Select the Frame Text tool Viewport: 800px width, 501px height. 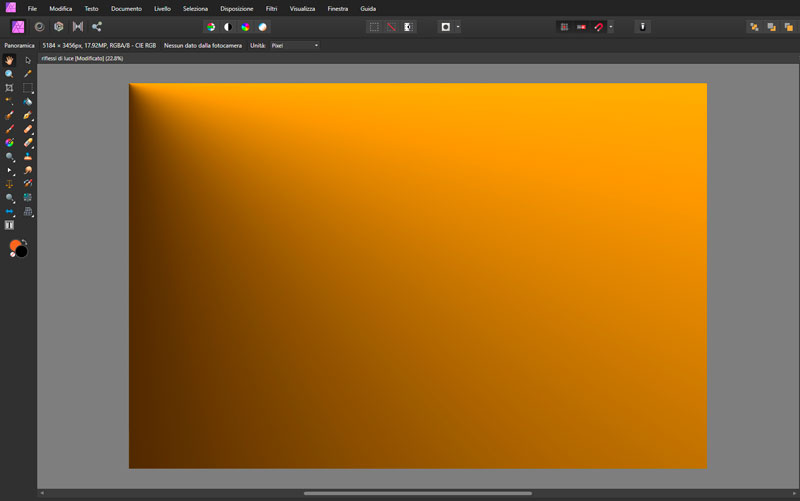[x=9, y=225]
